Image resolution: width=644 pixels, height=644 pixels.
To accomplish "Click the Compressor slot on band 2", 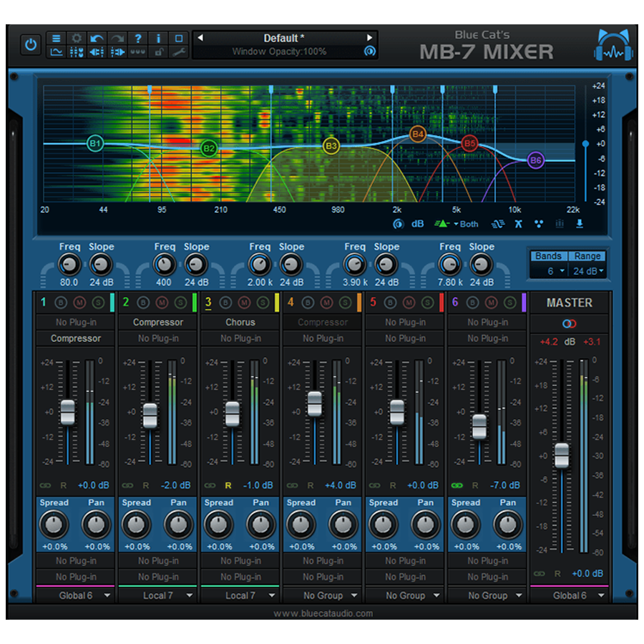I will click(157, 322).
